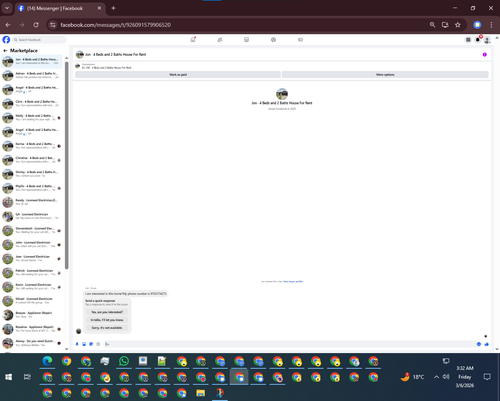Click the GIF chooser icon
The image size is (500, 401).
(x=98, y=344)
